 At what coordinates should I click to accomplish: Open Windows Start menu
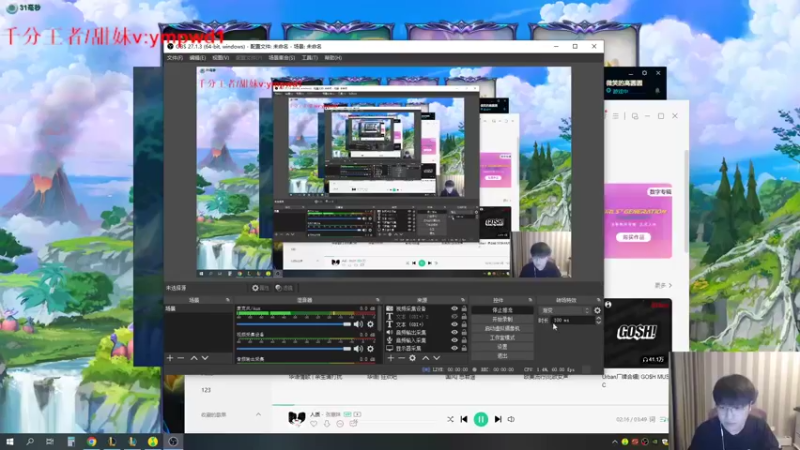click(x=10, y=442)
